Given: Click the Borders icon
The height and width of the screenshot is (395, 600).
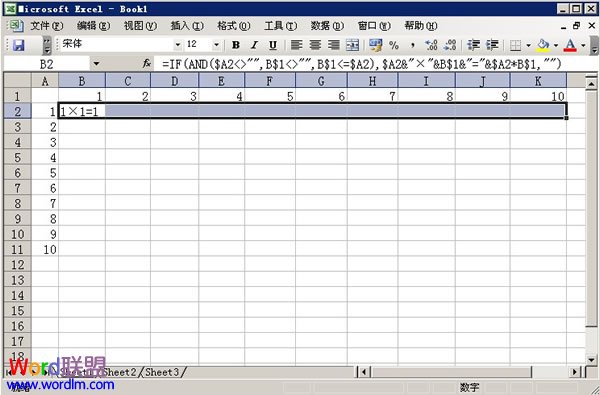Looking at the screenshot, I should pyautogui.click(x=516, y=46).
